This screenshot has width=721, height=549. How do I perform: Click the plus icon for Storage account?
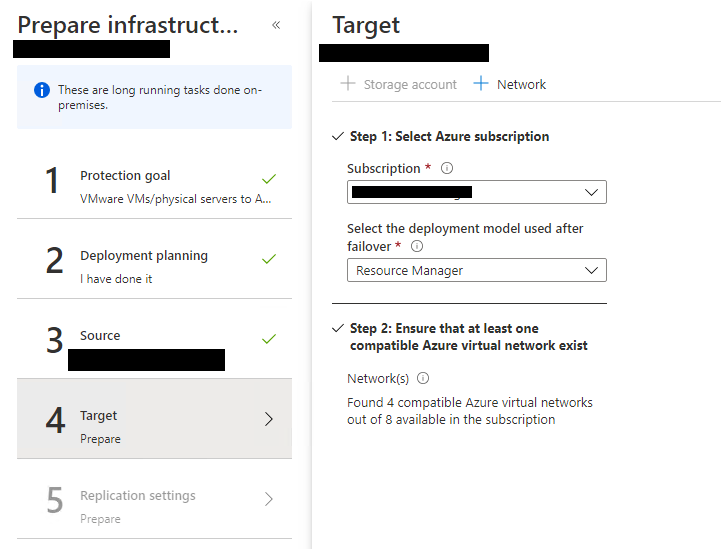(348, 84)
